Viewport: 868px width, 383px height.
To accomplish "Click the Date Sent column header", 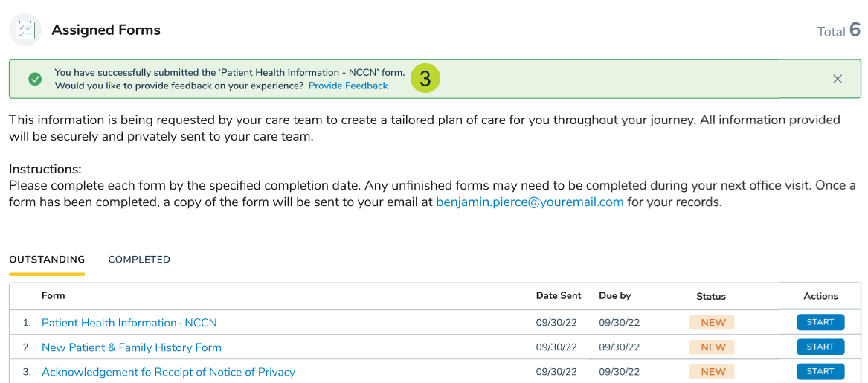I will click(559, 295).
